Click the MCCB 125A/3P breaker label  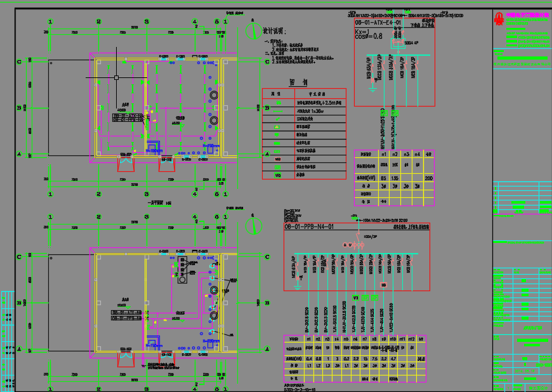coord(379,67)
